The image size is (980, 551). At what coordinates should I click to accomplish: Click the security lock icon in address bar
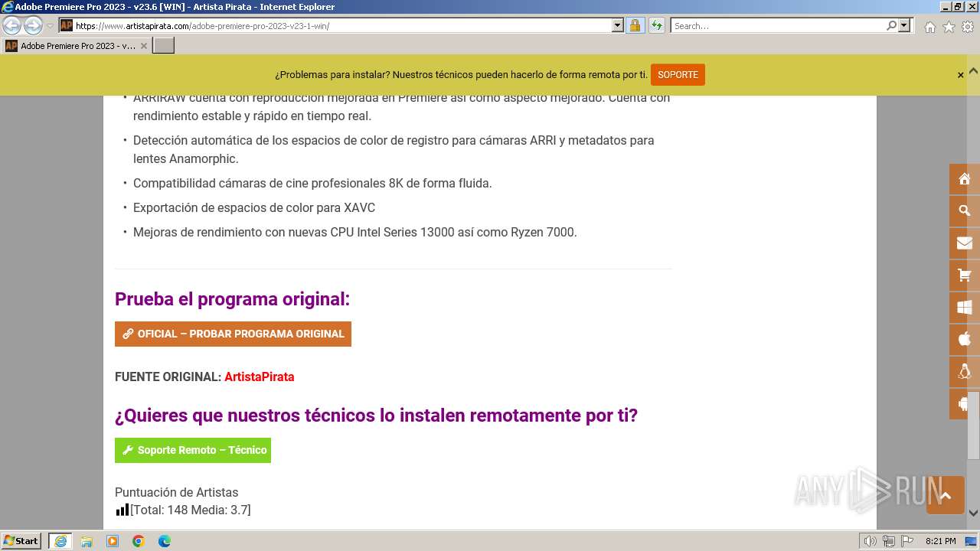(635, 25)
